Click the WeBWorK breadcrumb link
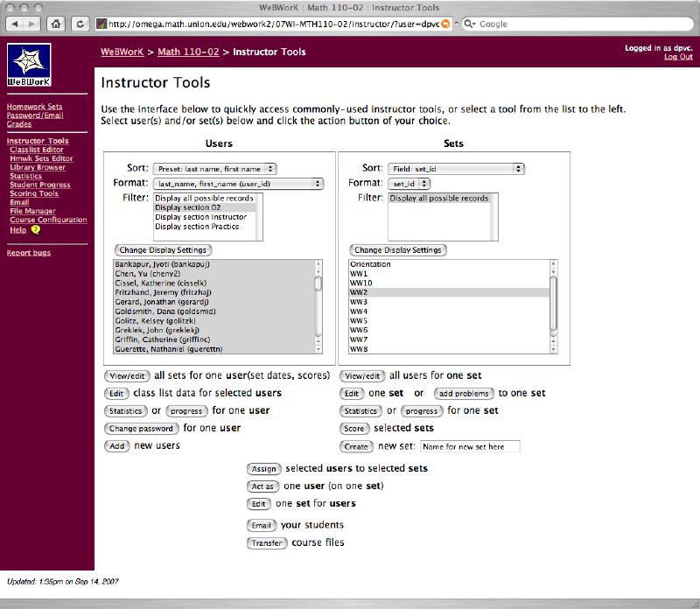This screenshot has height=609, width=700. 122,52
